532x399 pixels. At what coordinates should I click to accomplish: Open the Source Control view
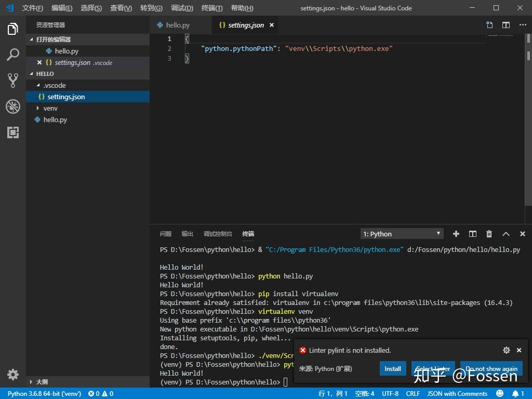click(x=13, y=81)
